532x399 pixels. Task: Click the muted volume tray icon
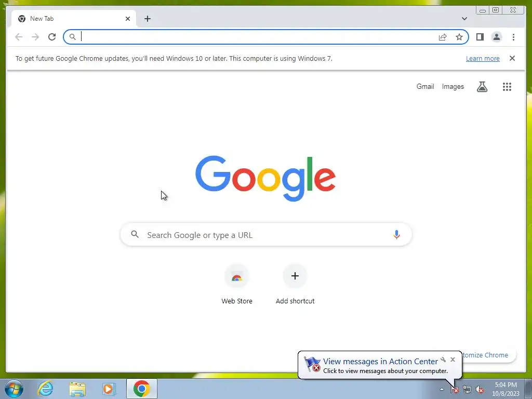[x=480, y=389]
